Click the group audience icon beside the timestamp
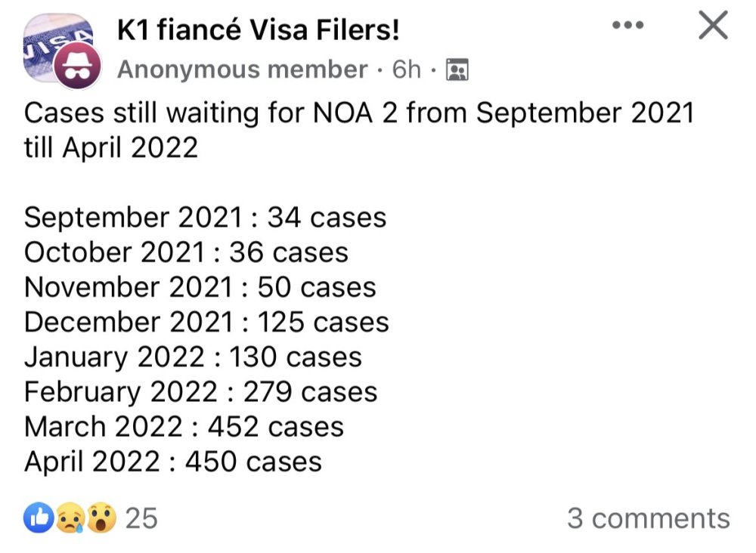The height and width of the screenshot is (553, 756). click(x=457, y=70)
